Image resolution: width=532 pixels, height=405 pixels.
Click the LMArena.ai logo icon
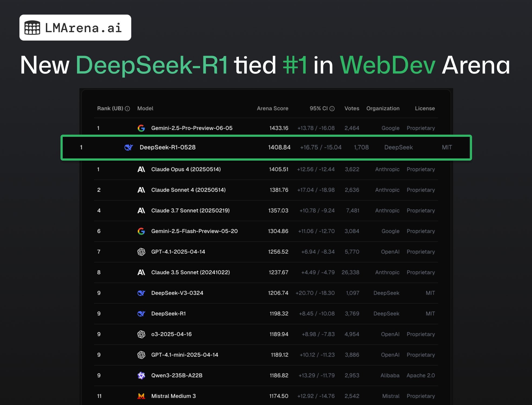pos(32,27)
